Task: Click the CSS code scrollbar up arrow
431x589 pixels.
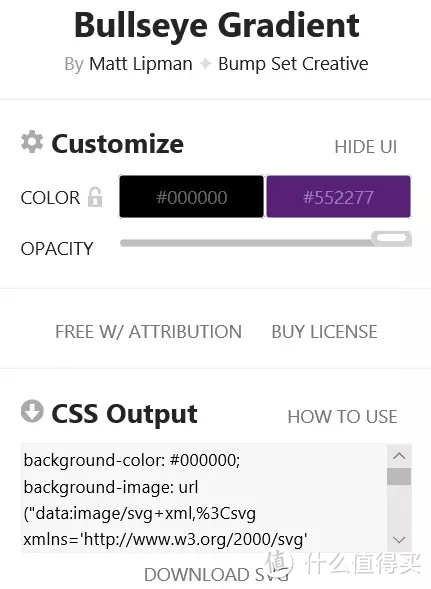Action: 399,456
